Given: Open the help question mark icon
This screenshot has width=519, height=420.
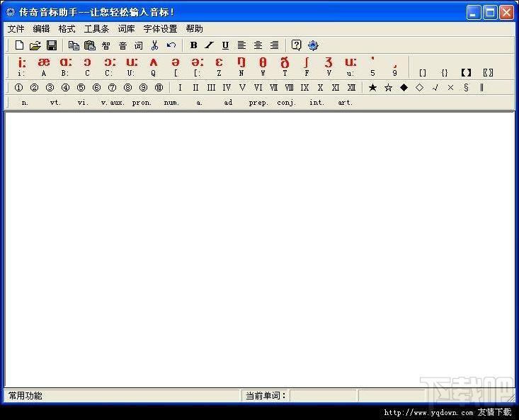Looking at the screenshot, I should (296, 45).
